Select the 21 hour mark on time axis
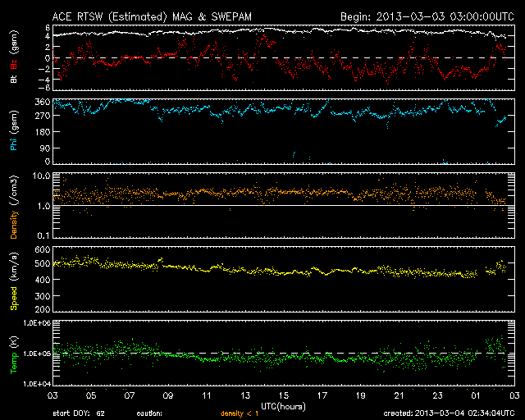Image resolution: width=525 pixels, height=420 pixels. 397,395
